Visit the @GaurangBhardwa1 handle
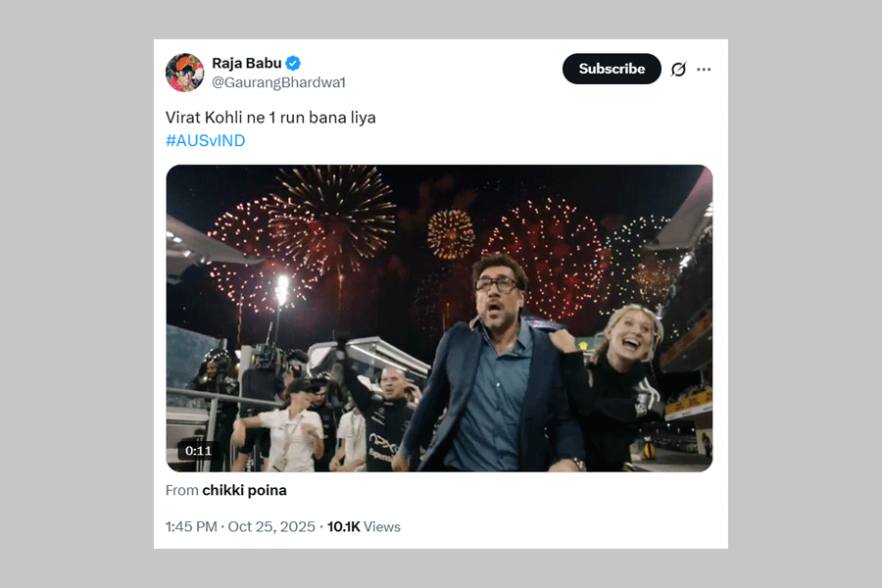The image size is (882, 588). coord(278,82)
